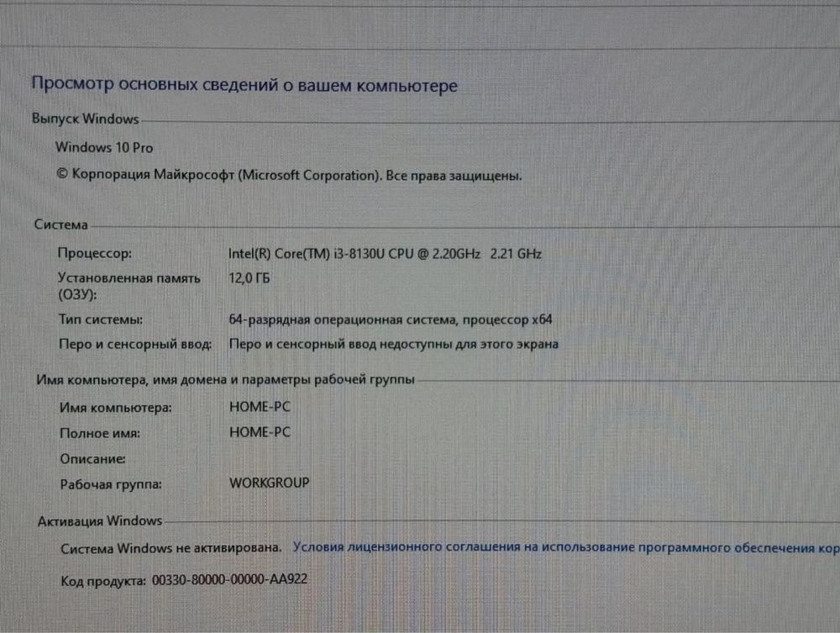840x633 pixels.
Task: Select the full name value 'HOME-PC'
Action: (260, 432)
